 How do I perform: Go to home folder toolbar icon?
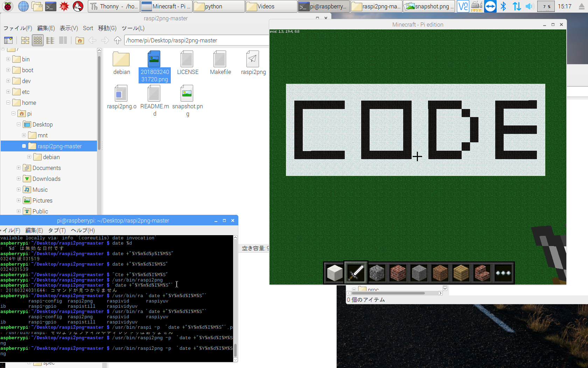point(80,40)
